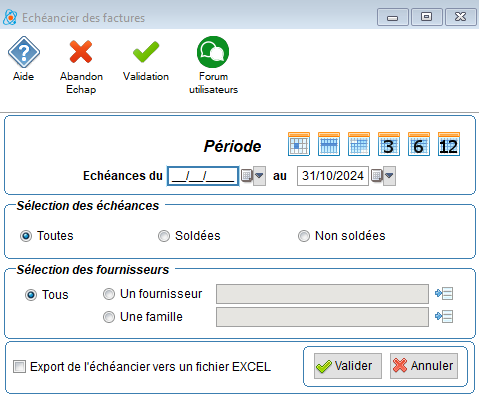Open the Forum utilisateurs icon
479x397 pixels.
(x=213, y=52)
